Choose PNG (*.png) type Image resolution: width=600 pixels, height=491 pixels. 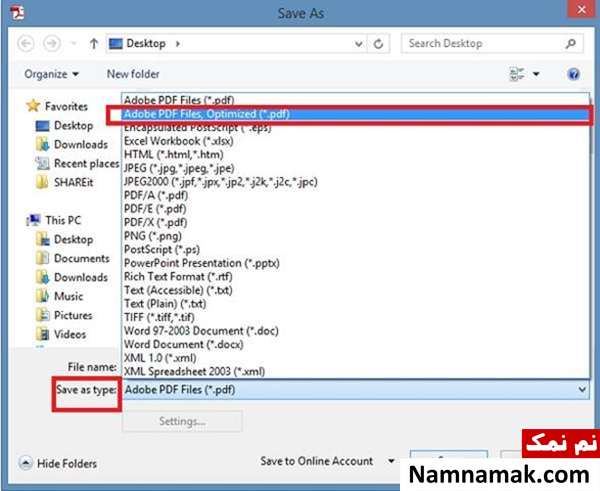click(x=355, y=236)
